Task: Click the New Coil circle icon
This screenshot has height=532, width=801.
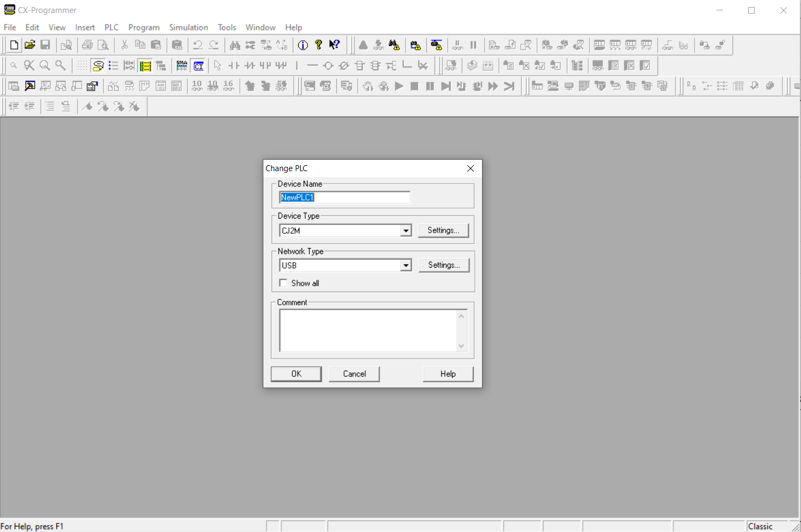Action: click(328, 66)
